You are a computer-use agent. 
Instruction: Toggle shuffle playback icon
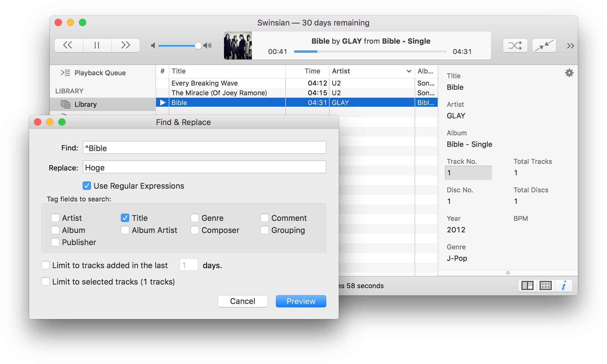point(515,46)
